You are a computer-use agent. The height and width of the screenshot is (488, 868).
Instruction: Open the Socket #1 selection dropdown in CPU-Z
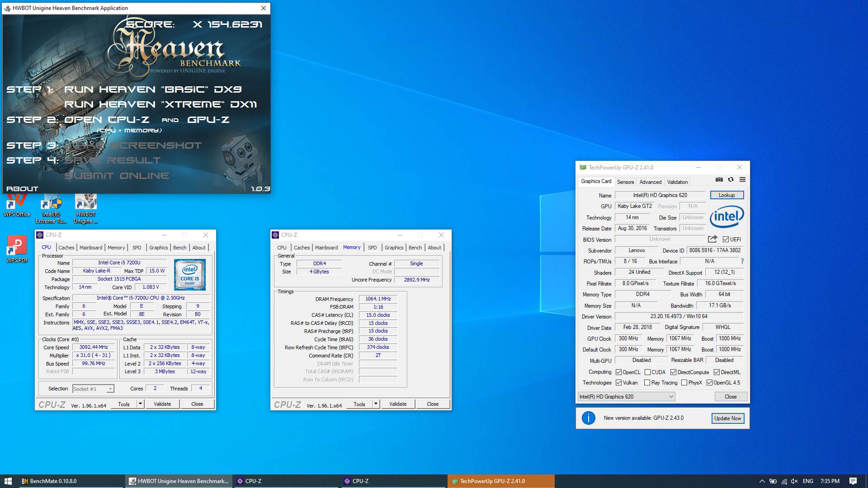[x=93, y=389]
